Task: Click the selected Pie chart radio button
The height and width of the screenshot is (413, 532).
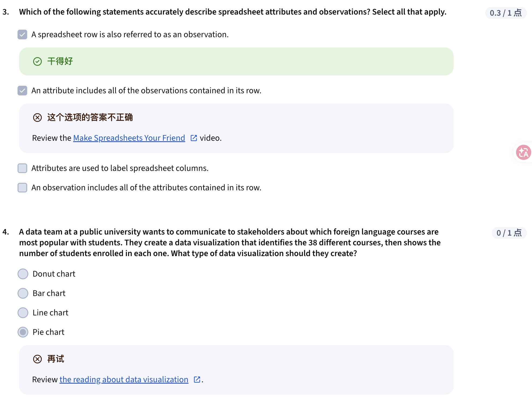Action: click(x=23, y=332)
